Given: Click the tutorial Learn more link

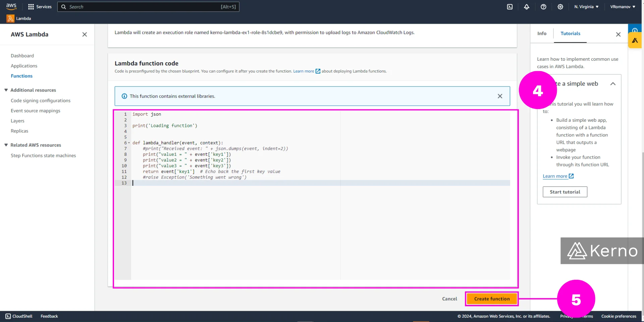Looking at the screenshot, I should [558, 176].
